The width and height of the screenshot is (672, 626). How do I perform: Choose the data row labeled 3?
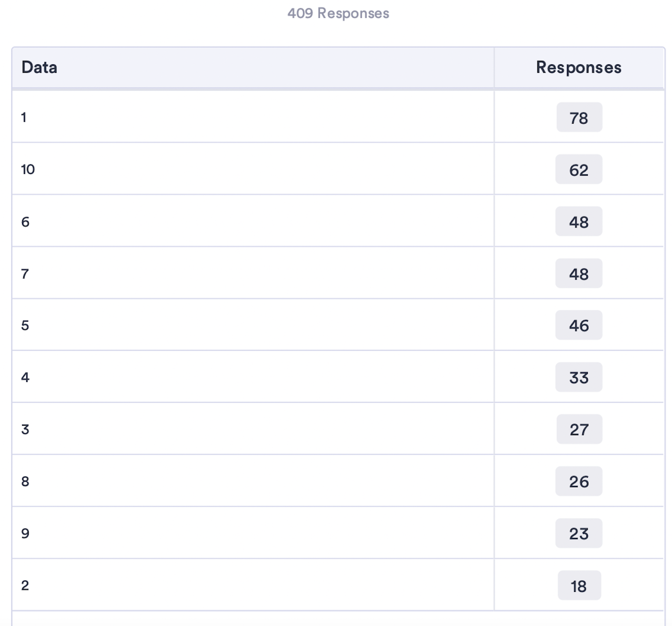[338, 429]
